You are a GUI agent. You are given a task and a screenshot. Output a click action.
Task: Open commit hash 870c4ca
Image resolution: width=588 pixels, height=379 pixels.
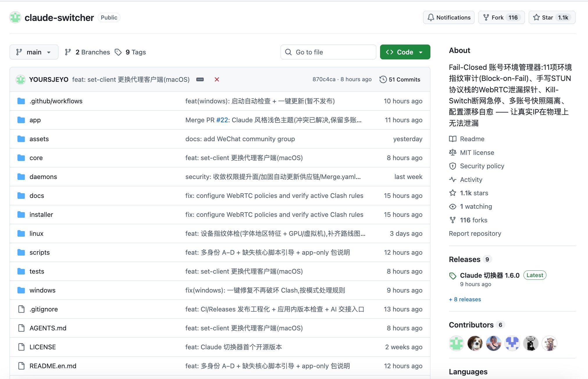coord(324,79)
